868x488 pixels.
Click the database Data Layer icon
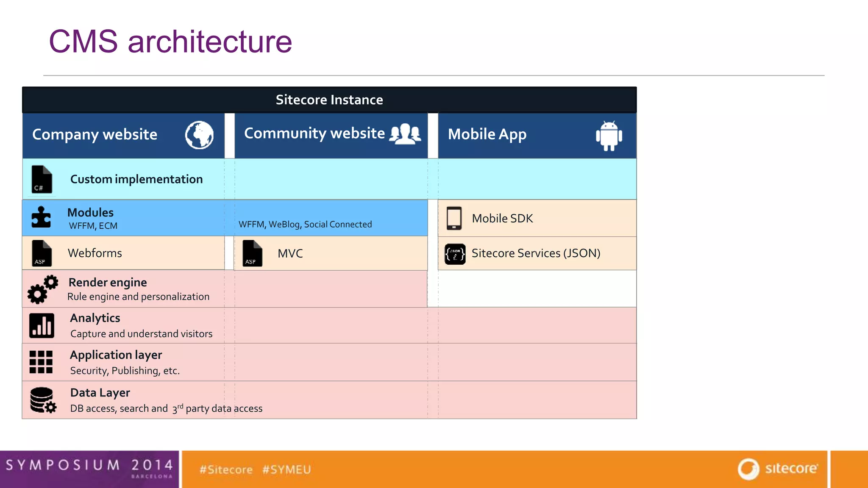(43, 400)
